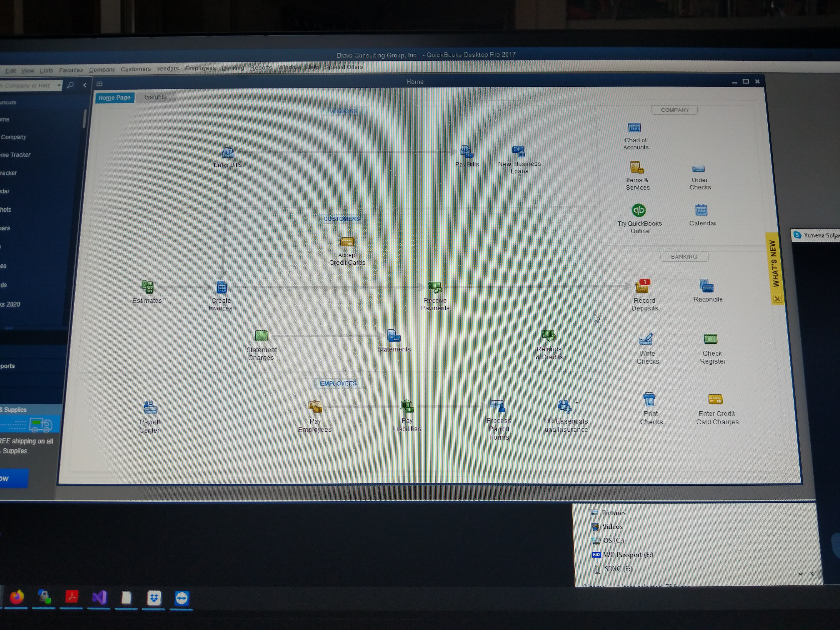Open Dropbox from the taskbar
Viewport: 840px width, 630px height.
(154, 598)
